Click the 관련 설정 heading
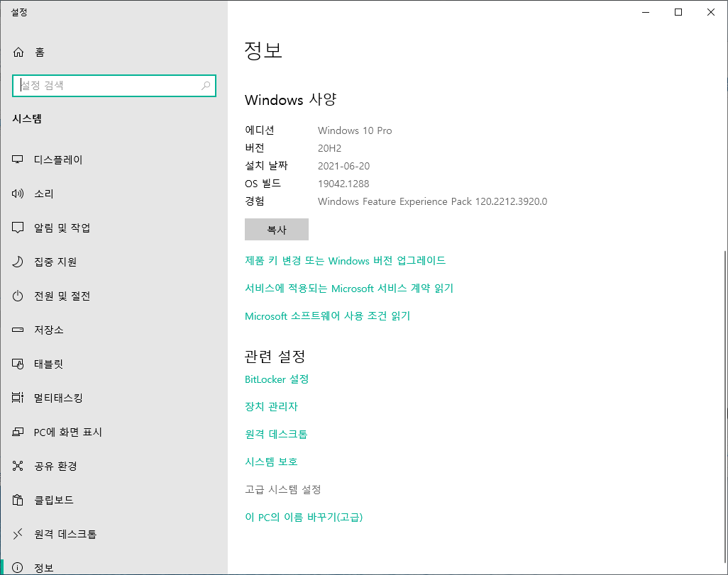 coord(275,356)
